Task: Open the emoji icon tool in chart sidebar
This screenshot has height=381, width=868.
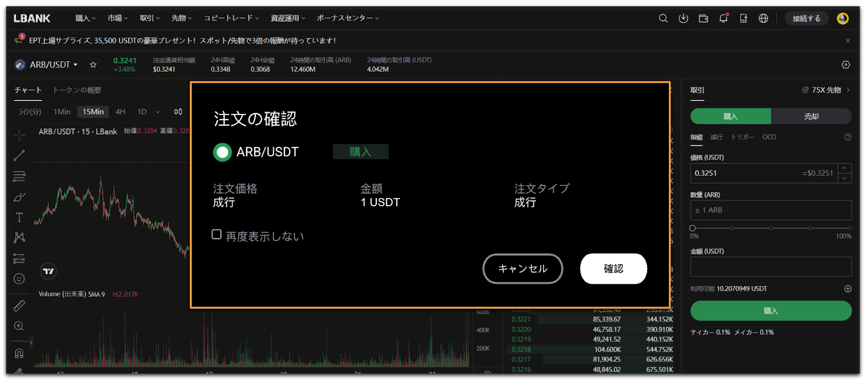Action: [x=19, y=279]
